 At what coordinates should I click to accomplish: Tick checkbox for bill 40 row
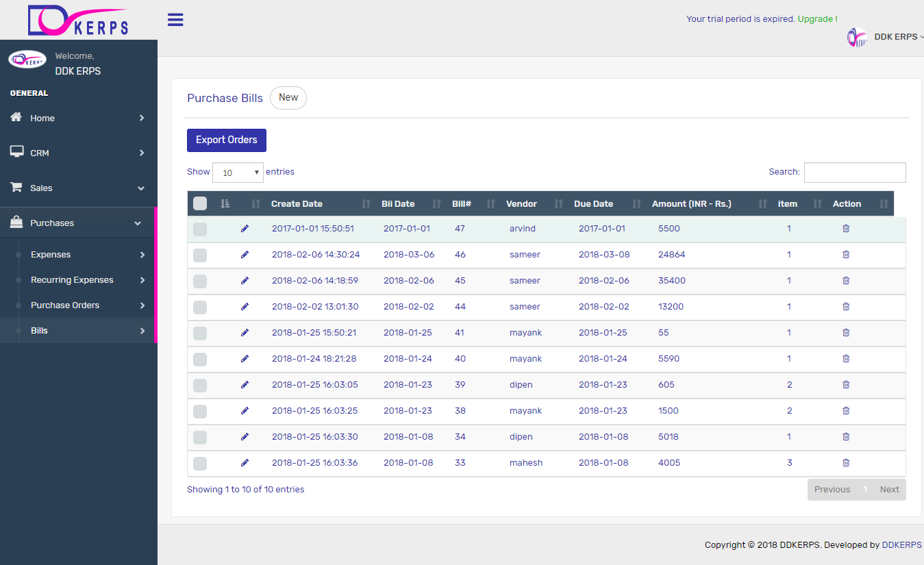tap(200, 360)
